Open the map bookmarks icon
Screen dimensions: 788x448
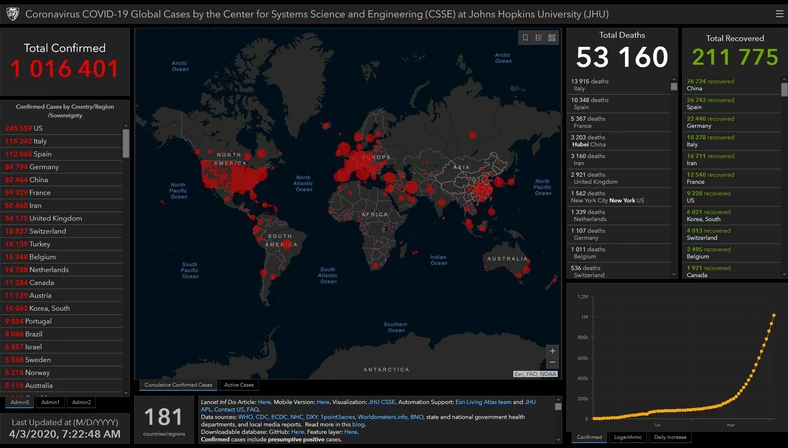(525, 38)
